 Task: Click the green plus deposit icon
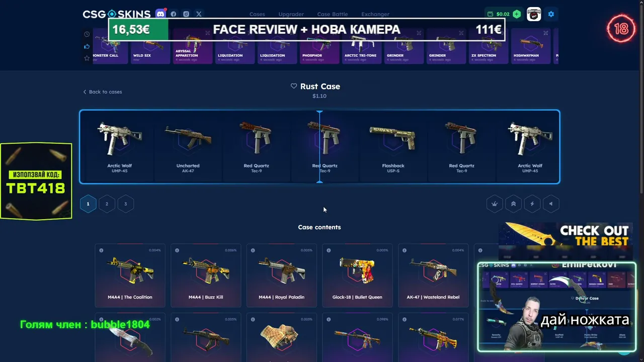tap(517, 14)
